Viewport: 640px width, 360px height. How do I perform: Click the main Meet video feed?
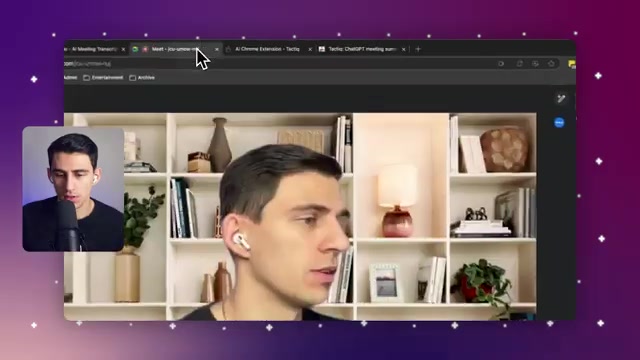click(x=300, y=216)
